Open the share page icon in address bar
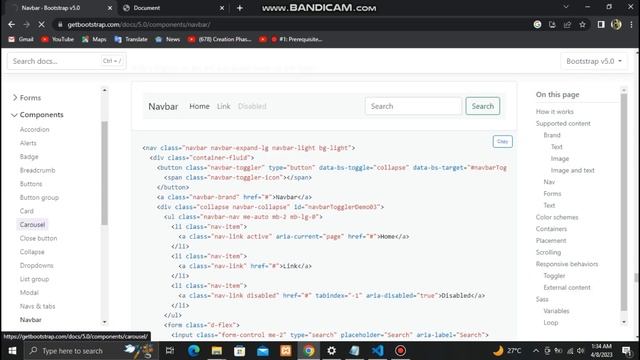The image size is (640, 360). [x=567, y=24]
